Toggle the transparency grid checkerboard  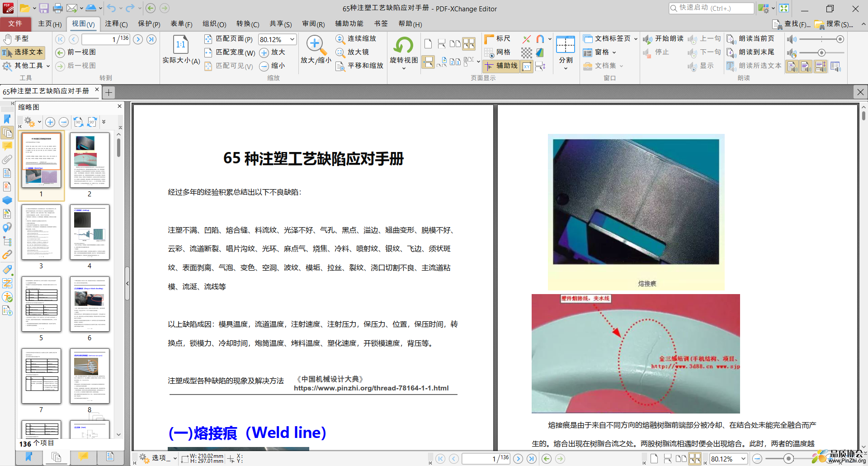527,53
